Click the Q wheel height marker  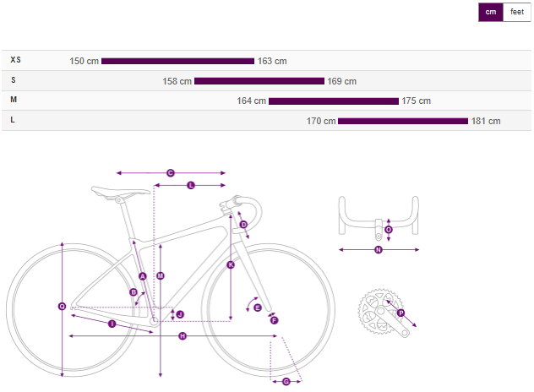point(63,306)
